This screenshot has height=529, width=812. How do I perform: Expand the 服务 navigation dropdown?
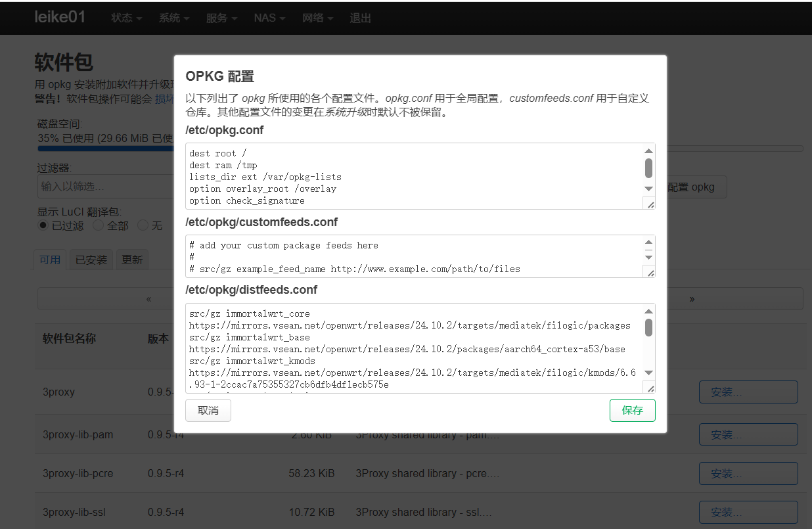(217, 18)
